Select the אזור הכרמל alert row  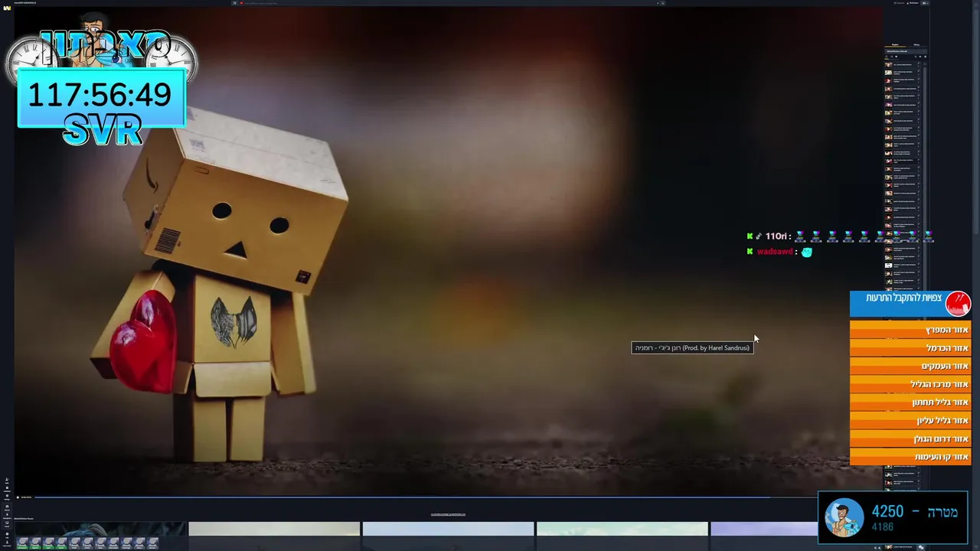pyautogui.click(x=910, y=348)
